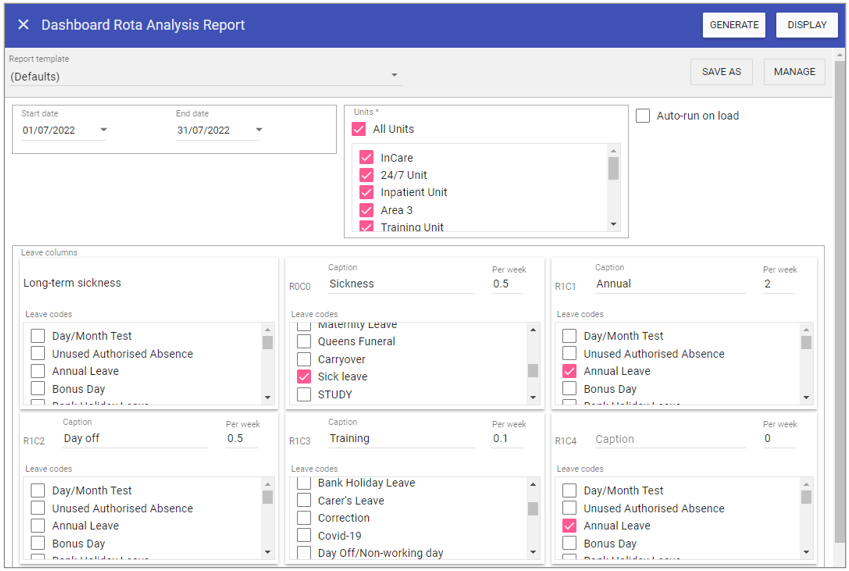This screenshot has width=849, height=571.
Task: Uncheck the 24/7 Unit checkbox
Action: pos(367,175)
